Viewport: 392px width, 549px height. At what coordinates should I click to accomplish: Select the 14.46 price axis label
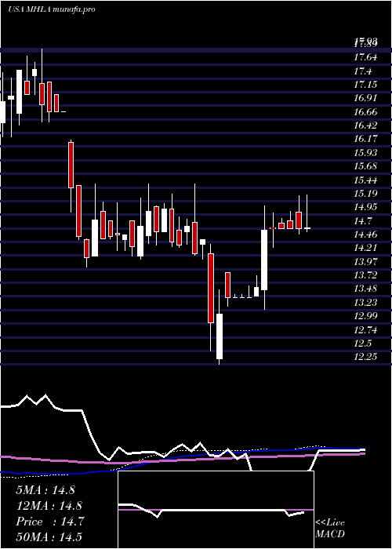pos(365,235)
